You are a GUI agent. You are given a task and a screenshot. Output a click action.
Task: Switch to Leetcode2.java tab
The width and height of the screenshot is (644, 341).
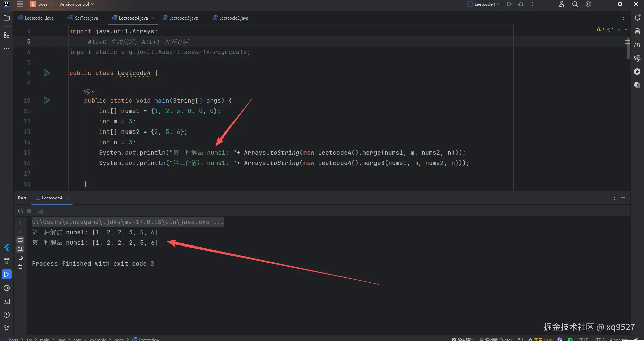click(231, 18)
